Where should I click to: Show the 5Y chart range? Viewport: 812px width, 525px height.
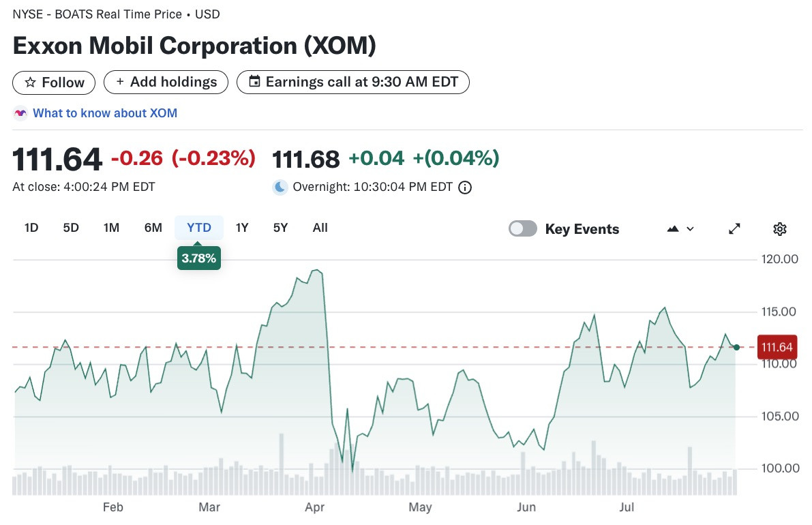coord(280,228)
